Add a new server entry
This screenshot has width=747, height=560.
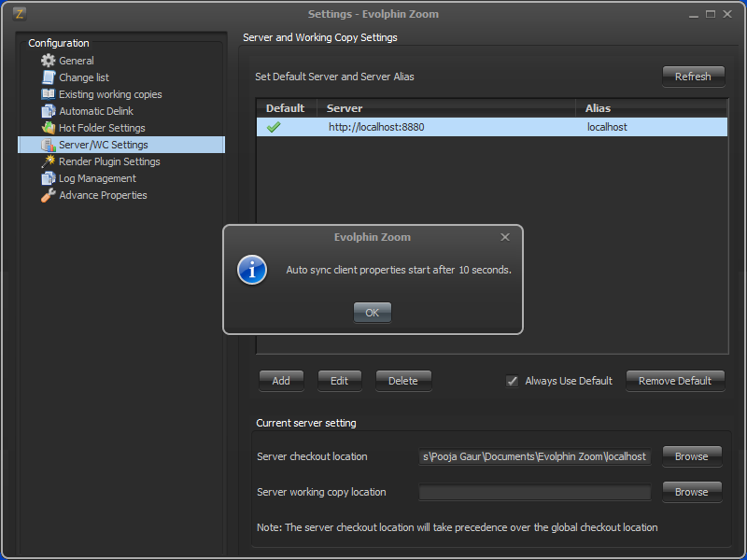pos(281,381)
